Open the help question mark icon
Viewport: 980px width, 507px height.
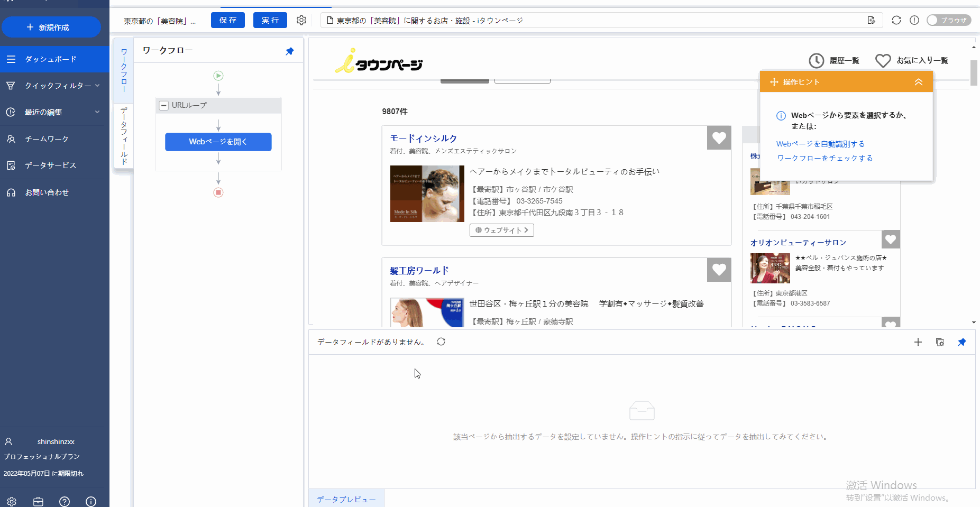click(65, 501)
